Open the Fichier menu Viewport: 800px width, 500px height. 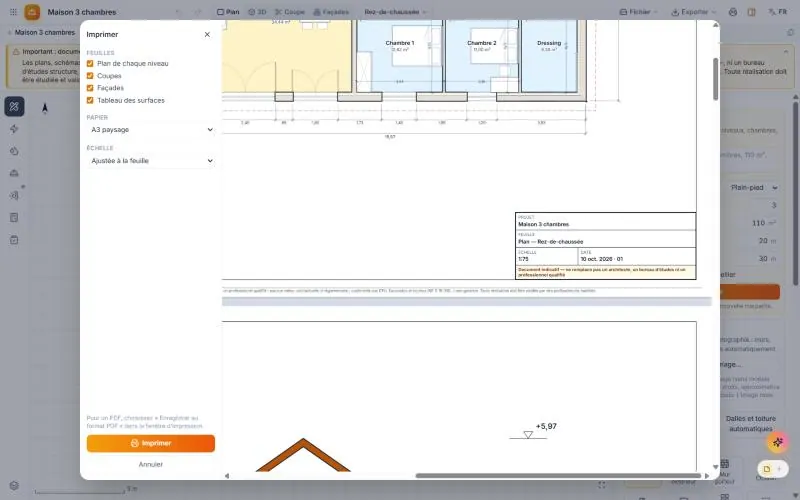638,12
